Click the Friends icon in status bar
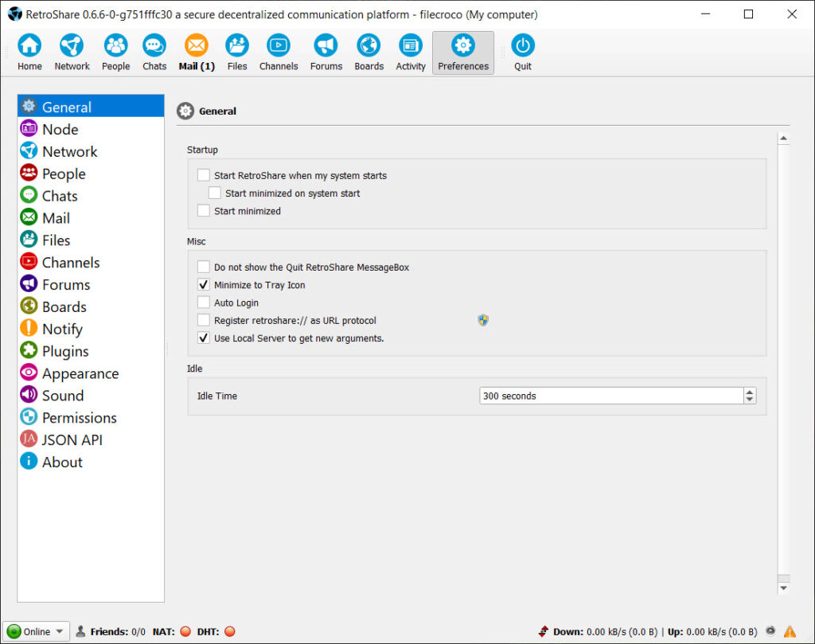 pyautogui.click(x=80, y=631)
